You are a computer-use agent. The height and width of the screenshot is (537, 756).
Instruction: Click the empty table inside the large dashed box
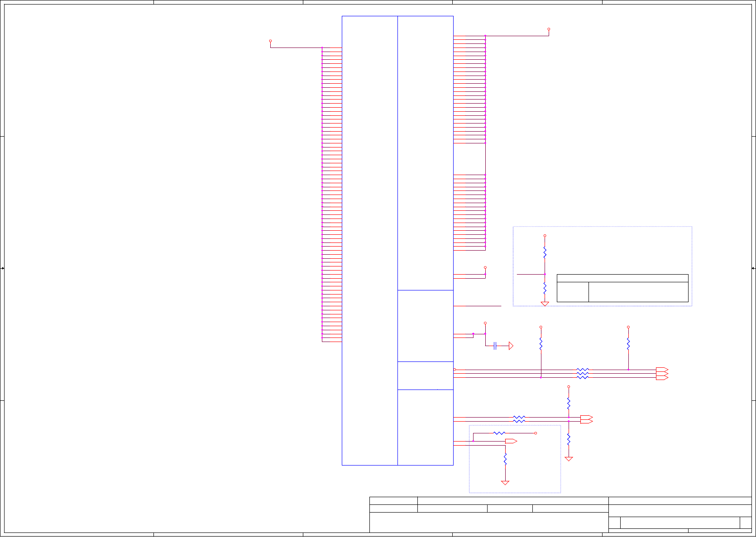(622, 288)
